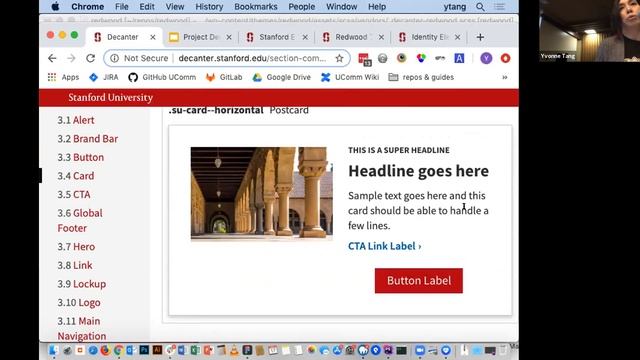This screenshot has width=640, height=360.
Task: Bookmark this page with the star icon
Action: point(339,58)
